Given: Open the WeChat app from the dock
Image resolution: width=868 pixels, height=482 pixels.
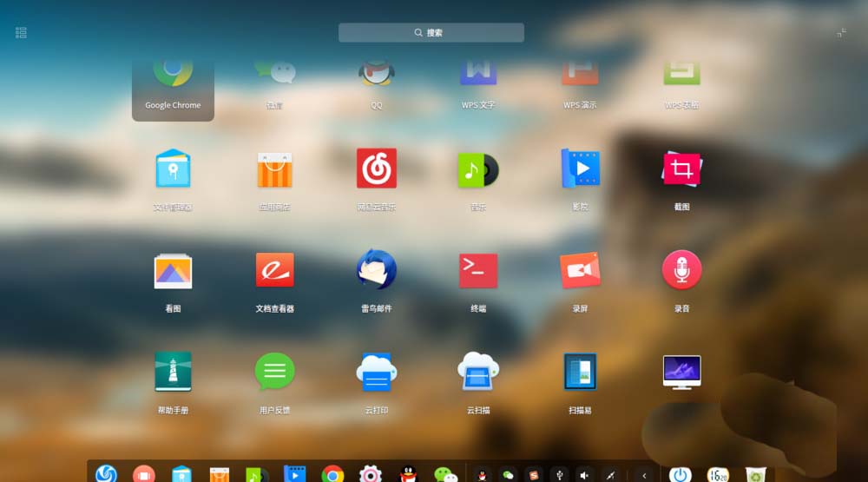Looking at the screenshot, I should pos(445,474).
